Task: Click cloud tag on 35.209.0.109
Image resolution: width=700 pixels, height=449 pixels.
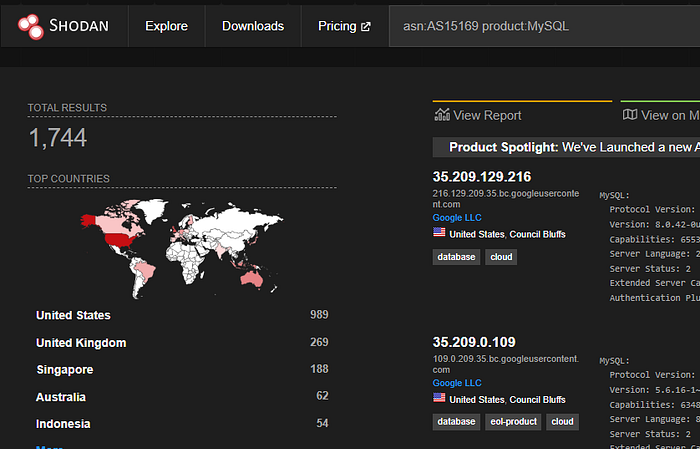Action: click(x=562, y=422)
